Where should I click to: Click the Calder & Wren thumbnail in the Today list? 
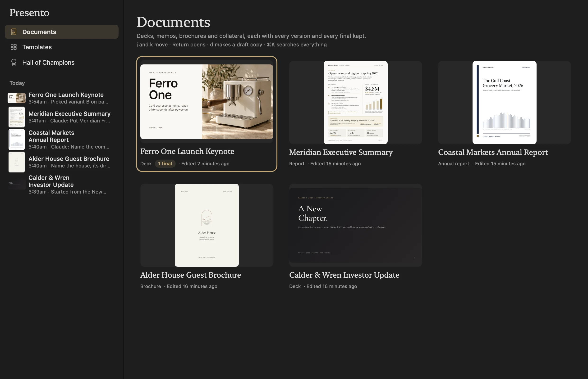(17, 184)
